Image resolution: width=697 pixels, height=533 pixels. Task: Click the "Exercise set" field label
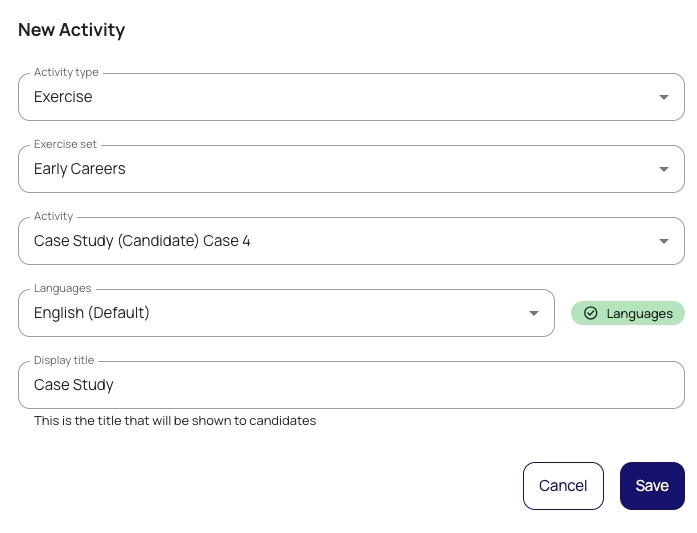coord(65,145)
